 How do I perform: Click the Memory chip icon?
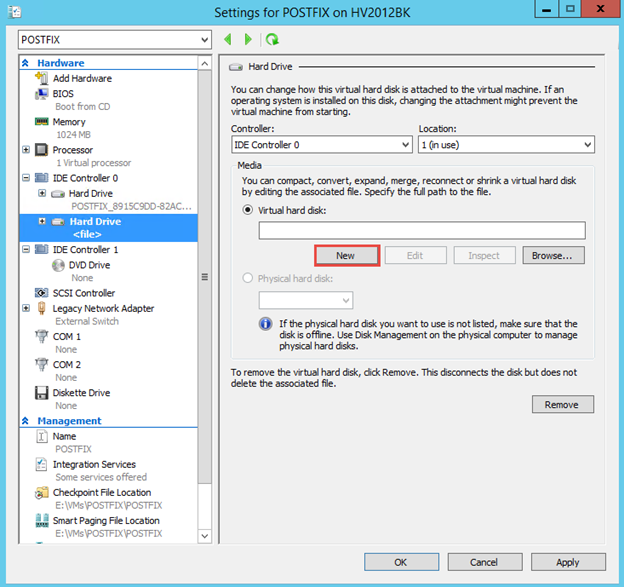coord(41,121)
